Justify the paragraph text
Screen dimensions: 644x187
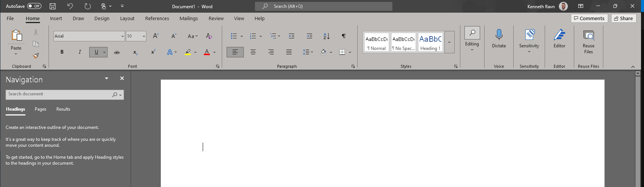pos(289,52)
